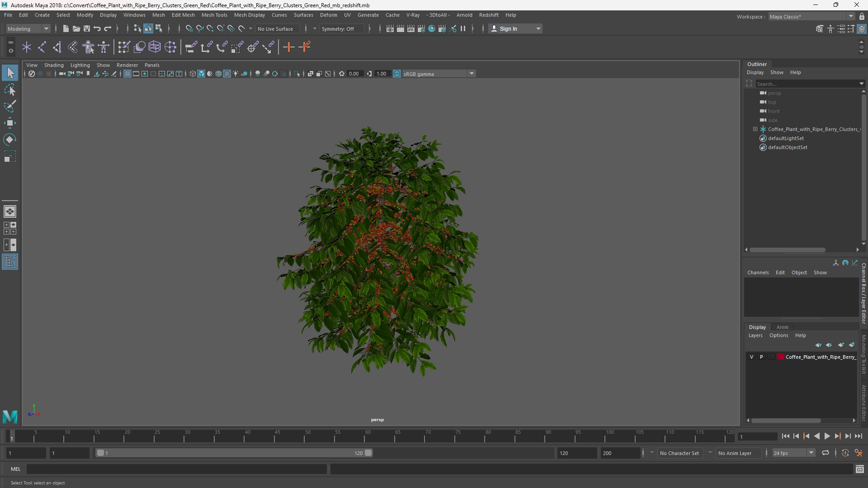Click the playback range slider bar

tap(234, 453)
